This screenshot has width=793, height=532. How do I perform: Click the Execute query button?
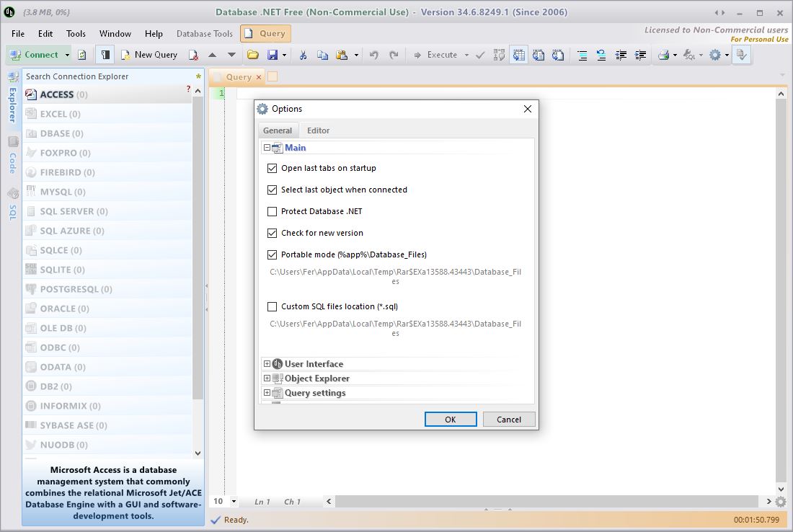point(435,55)
